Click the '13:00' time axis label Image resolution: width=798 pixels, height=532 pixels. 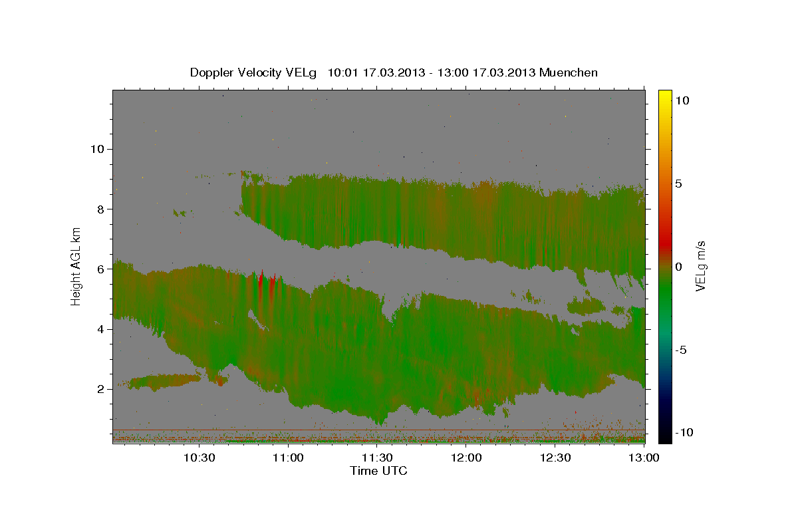644,458
